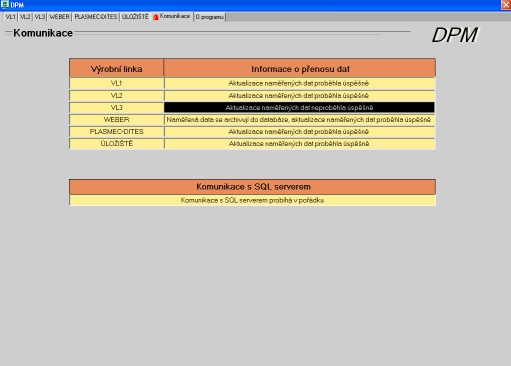Click the black VL3 failed update status cell

tap(299, 107)
